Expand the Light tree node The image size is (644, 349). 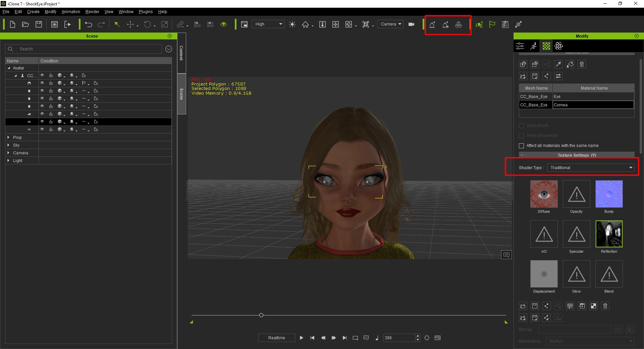click(8, 160)
